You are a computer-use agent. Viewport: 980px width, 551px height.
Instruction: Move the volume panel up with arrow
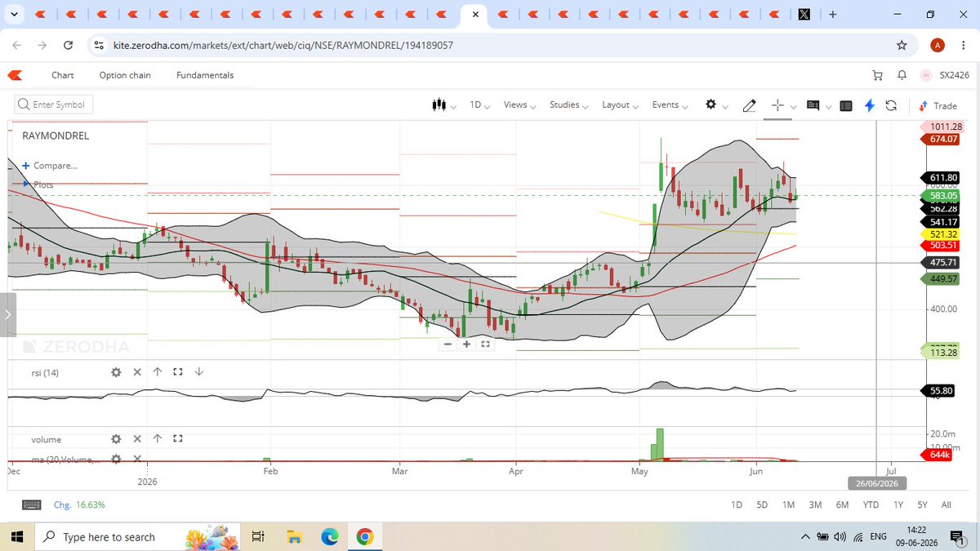[x=157, y=439]
